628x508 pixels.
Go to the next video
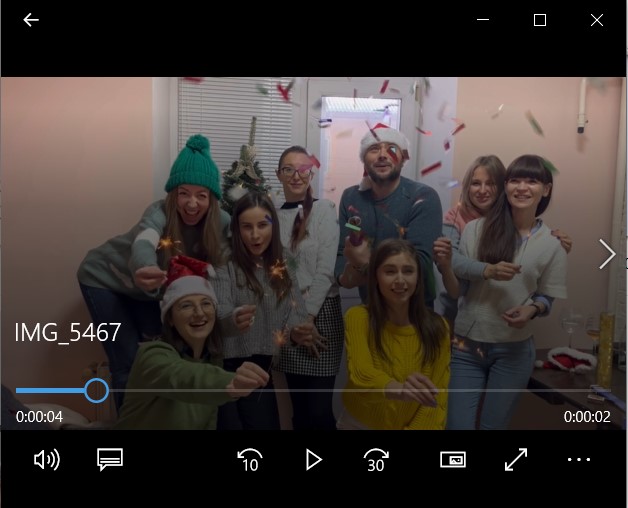(607, 254)
